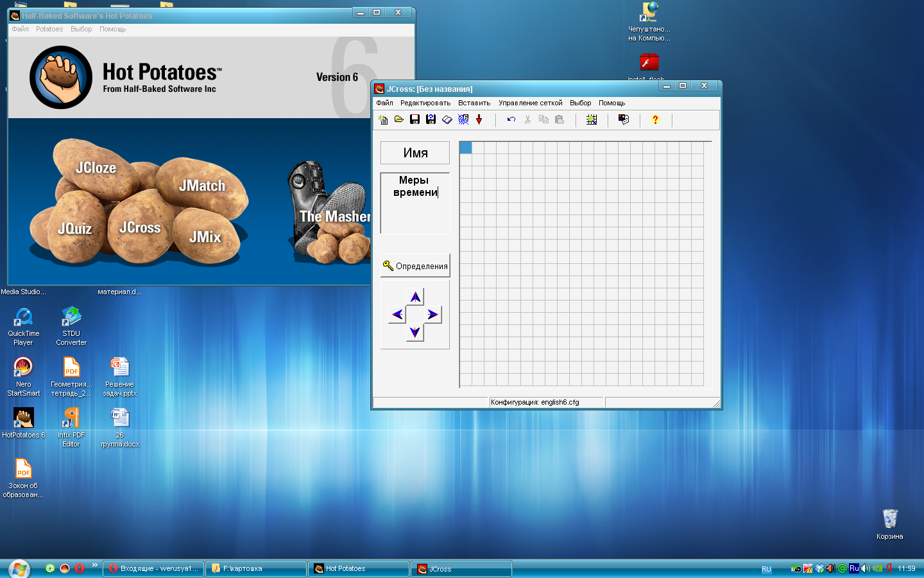Open QuickTime Player desktop shortcut
The image size is (924, 578).
click(x=24, y=326)
